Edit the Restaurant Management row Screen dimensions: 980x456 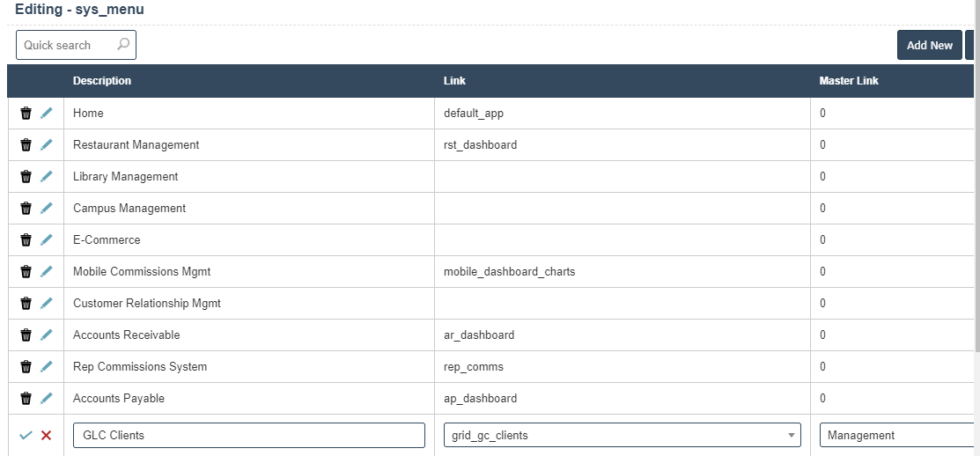[x=47, y=145]
